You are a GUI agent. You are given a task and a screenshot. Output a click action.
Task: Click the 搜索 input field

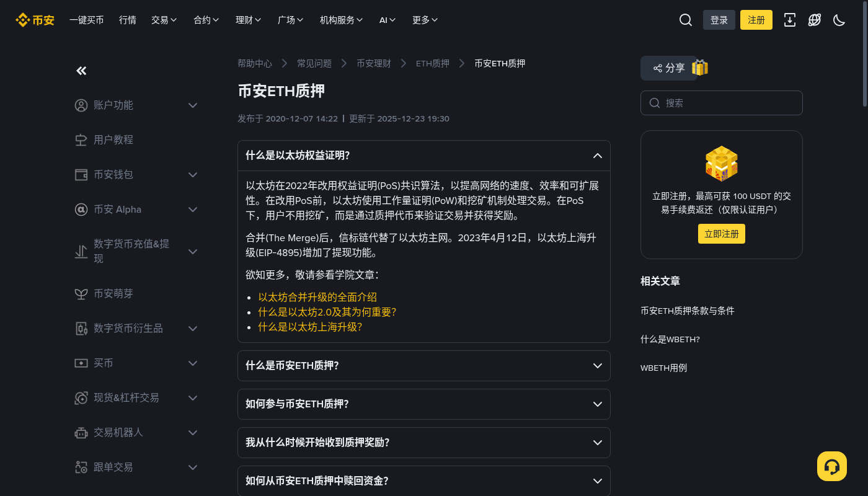(722, 103)
